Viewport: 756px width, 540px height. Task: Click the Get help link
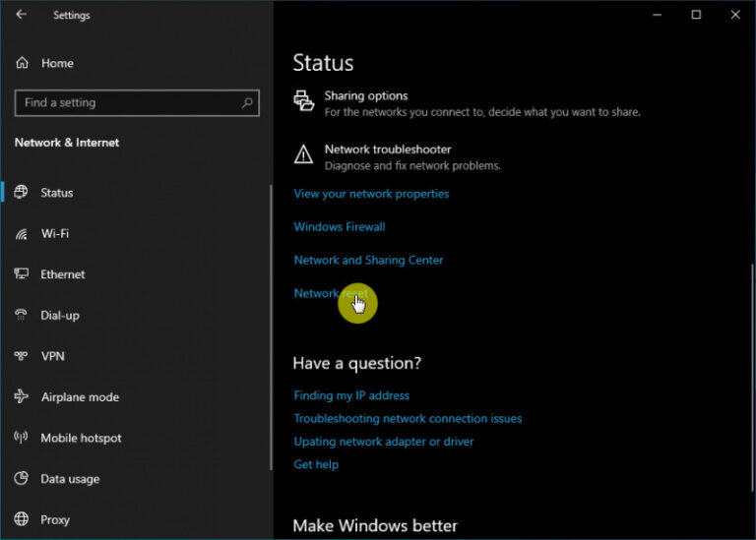(316, 464)
